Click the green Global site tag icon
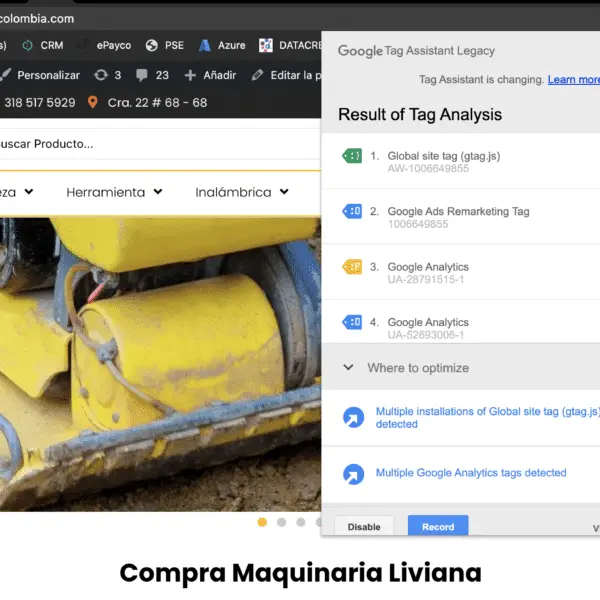The image size is (600, 600). [352, 156]
